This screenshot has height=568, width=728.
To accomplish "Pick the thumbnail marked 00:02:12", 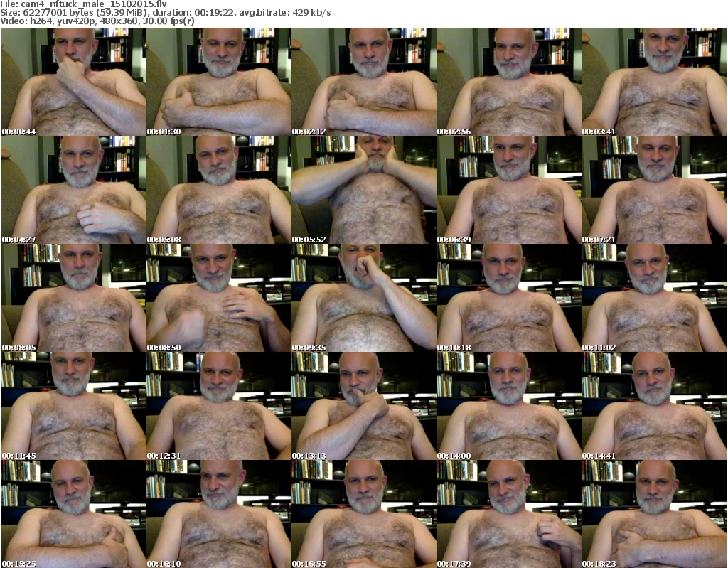I will 364,82.
